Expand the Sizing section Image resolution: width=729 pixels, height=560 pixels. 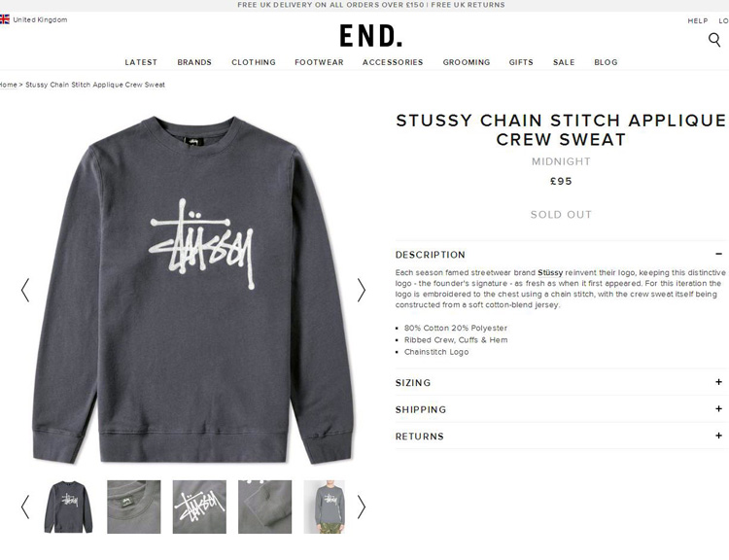[x=562, y=382]
